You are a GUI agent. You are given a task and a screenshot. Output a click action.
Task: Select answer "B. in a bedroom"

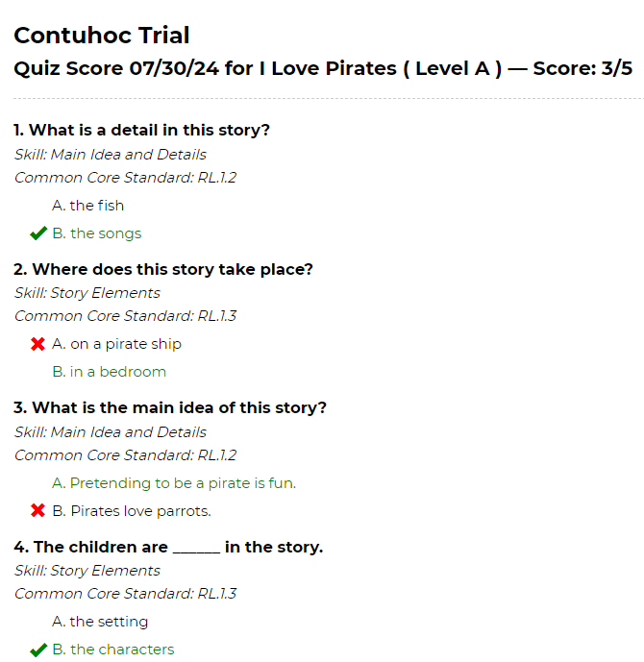[x=109, y=372]
